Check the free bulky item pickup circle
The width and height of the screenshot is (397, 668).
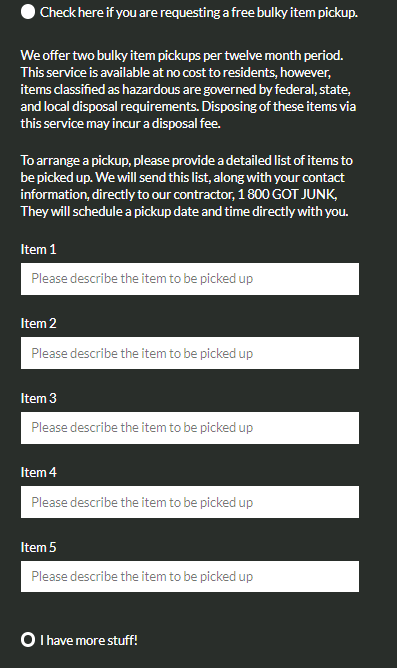(x=28, y=12)
